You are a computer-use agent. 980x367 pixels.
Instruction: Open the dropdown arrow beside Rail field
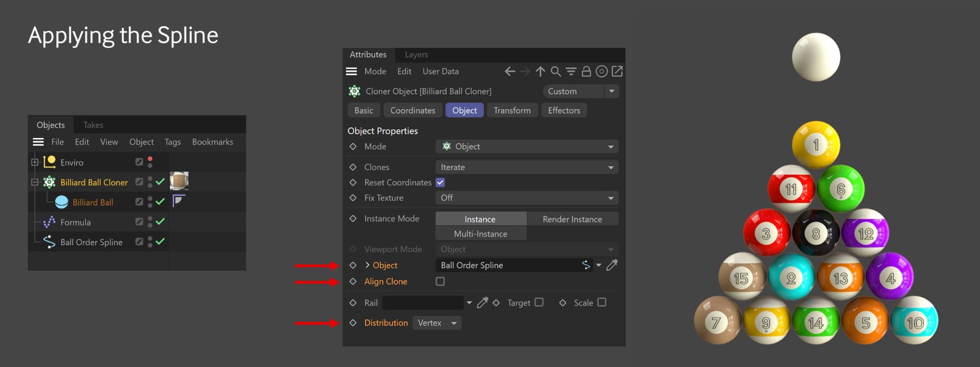click(469, 303)
